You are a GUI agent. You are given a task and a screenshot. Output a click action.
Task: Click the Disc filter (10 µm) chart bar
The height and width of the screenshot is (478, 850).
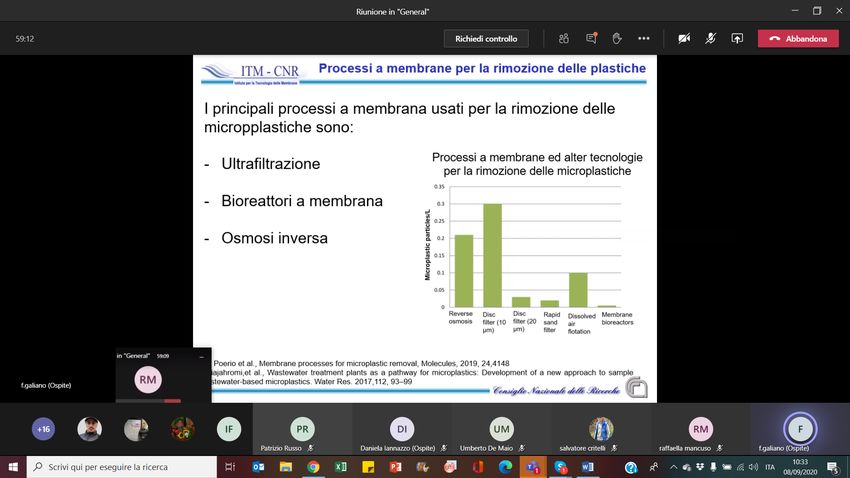click(x=492, y=255)
